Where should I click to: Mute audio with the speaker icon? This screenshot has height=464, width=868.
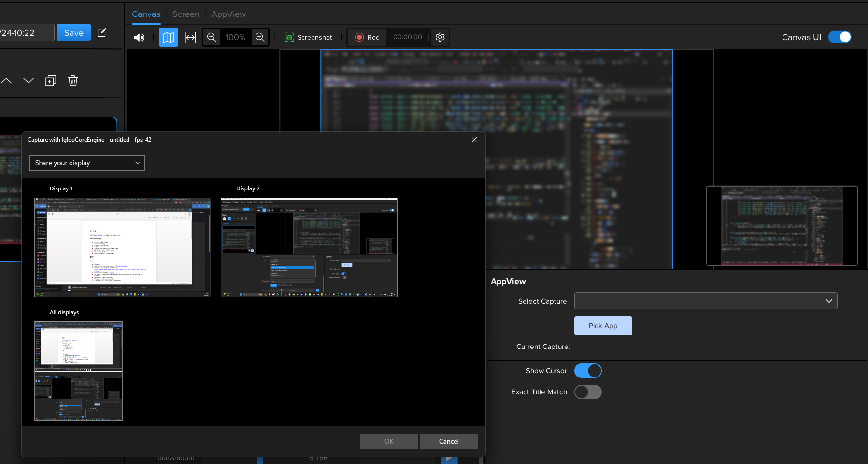click(x=139, y=38)
